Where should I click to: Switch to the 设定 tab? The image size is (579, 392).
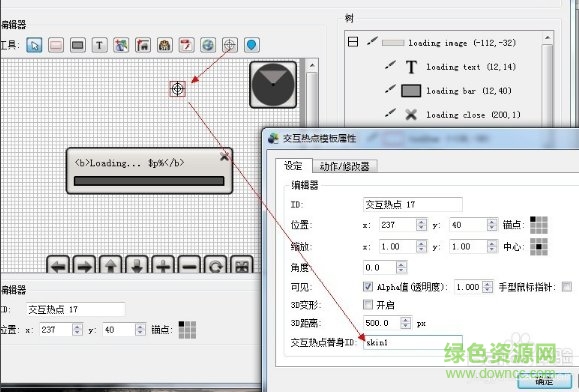294,166
